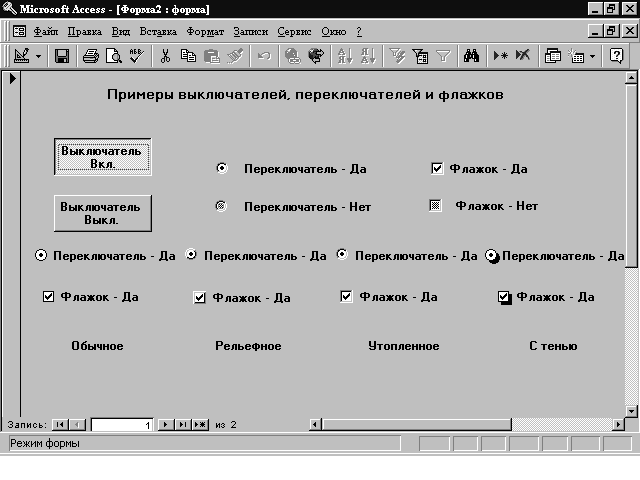
Task: Toggle the Рельефное style Флажок checkbox
Action: [x=199, y=298]
